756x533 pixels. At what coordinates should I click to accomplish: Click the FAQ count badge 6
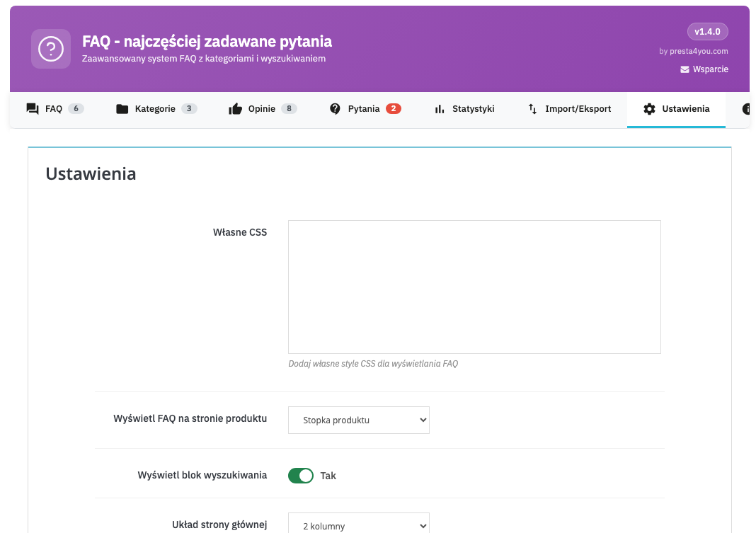tap(76, 109)
